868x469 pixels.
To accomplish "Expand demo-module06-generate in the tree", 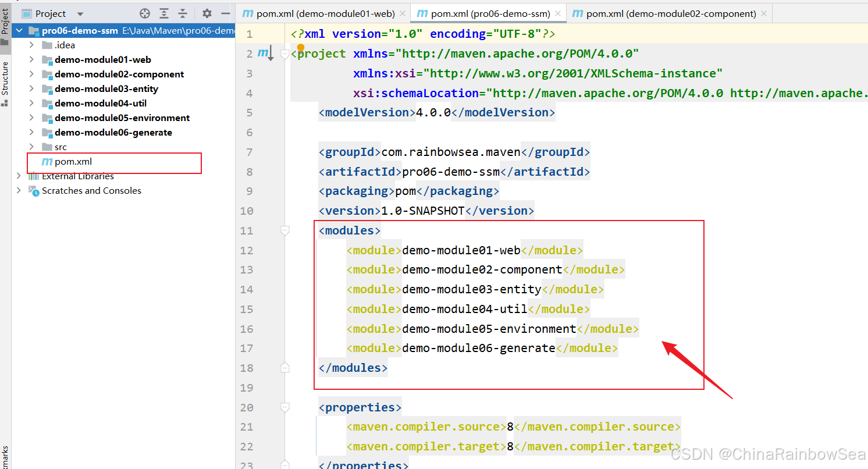I will [x=33, y=132].
